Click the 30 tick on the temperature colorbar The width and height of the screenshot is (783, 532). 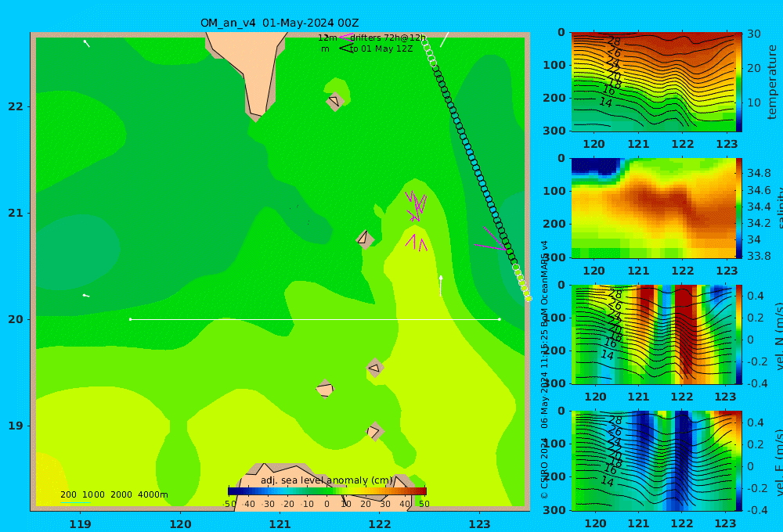click(753, 34)
